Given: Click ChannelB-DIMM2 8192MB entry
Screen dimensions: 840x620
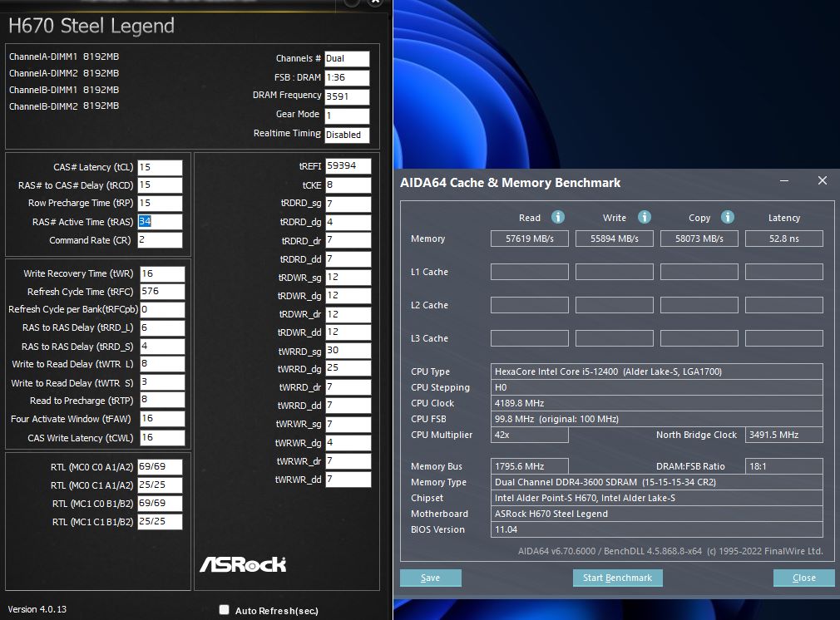Looking at the screenshot, I should click(x=64, y=106).
